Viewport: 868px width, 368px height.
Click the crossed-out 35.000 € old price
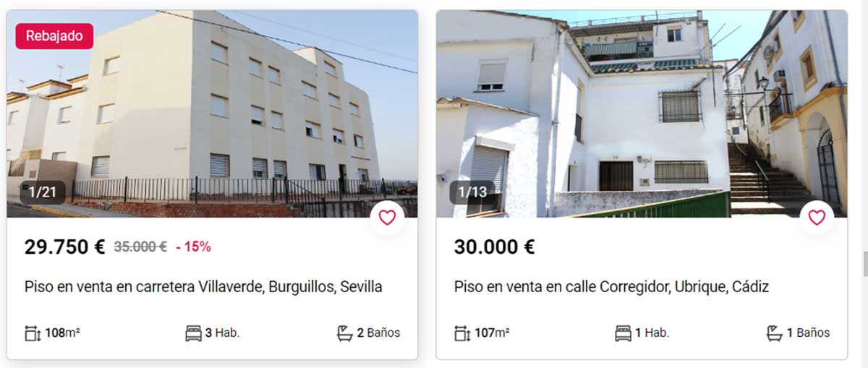pyautogui.click(x=140, y=247)
